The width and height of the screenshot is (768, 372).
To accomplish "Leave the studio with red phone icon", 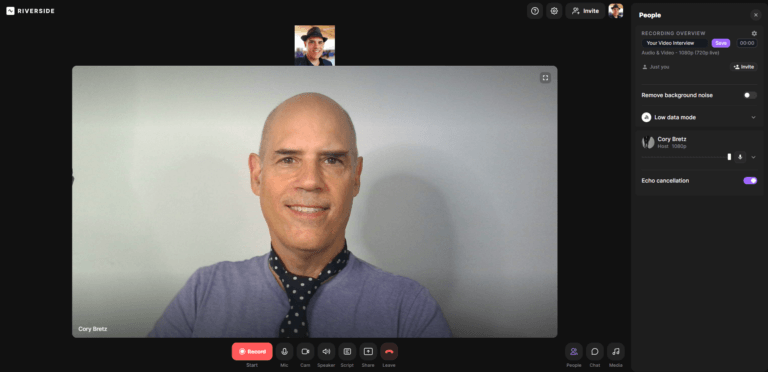I will tap(389, 351).
